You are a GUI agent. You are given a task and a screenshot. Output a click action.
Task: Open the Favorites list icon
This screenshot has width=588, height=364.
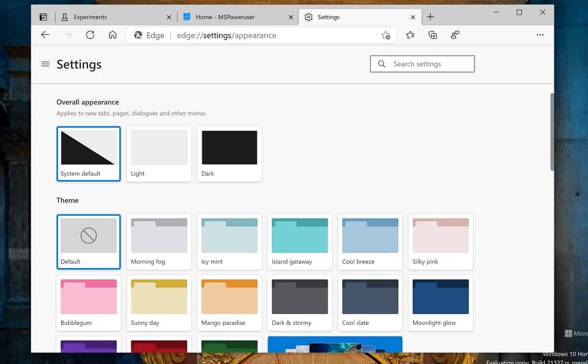pyautogui.click(x=410, y=35)
